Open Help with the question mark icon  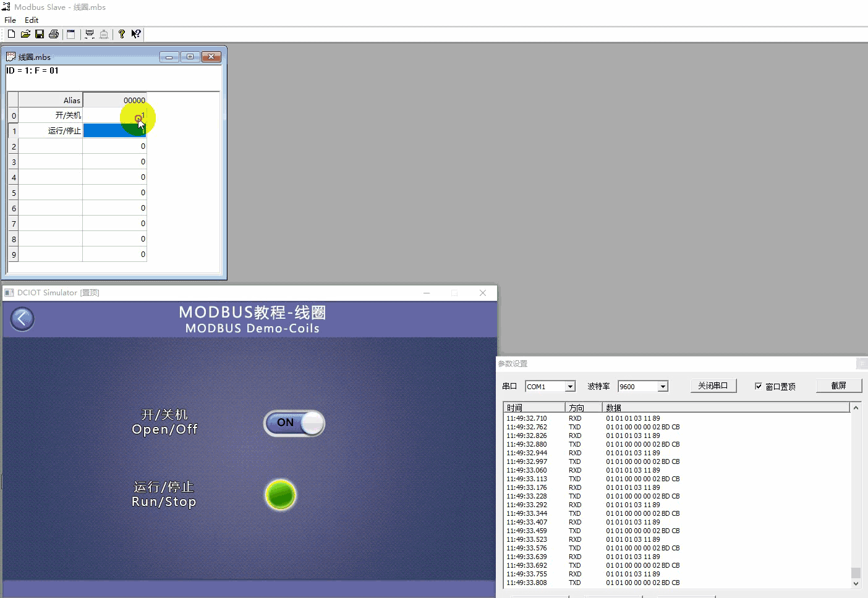pyautogui.click(x=122, y=34)
